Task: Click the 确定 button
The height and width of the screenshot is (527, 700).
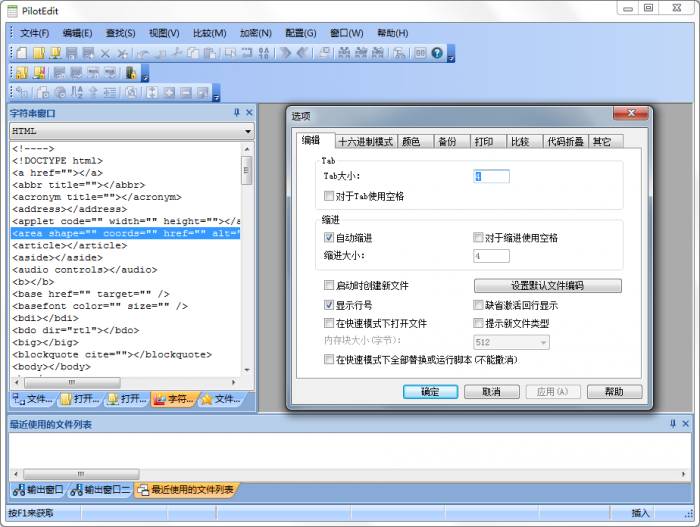Action: click(x=430, y=392)
